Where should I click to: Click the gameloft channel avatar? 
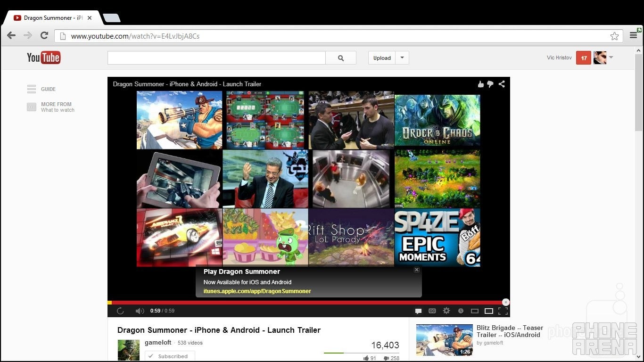click(129, 350)
